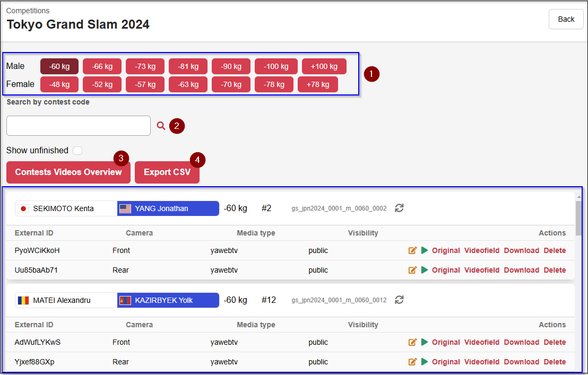
Task: Refresh the SEKIMOTO vs YANG contest
Action: (400, 208)
